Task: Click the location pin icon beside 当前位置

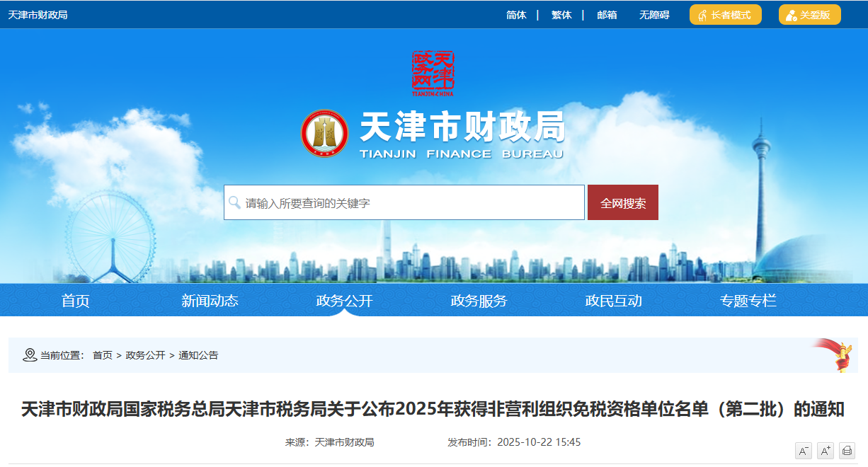Action: pyautogui.click(x=29, y=354)
